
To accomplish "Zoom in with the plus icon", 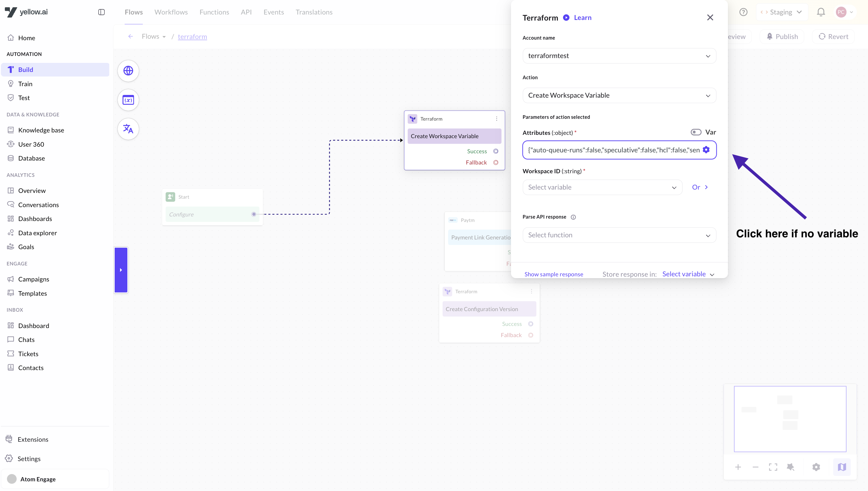I will 738,467.
